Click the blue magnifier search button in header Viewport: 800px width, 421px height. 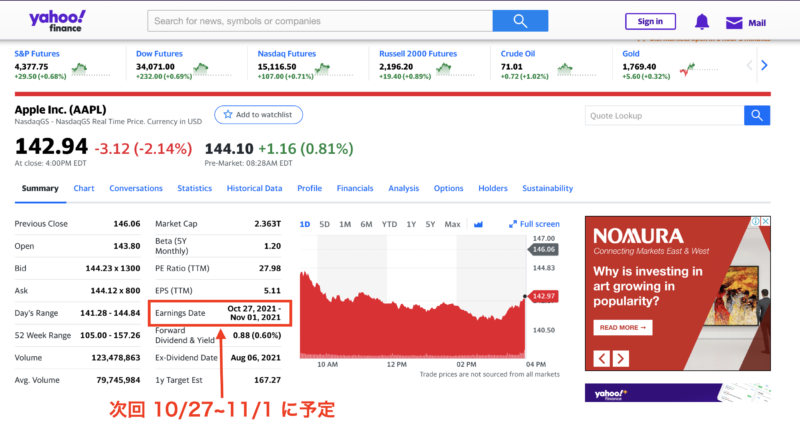click(520, 21)
